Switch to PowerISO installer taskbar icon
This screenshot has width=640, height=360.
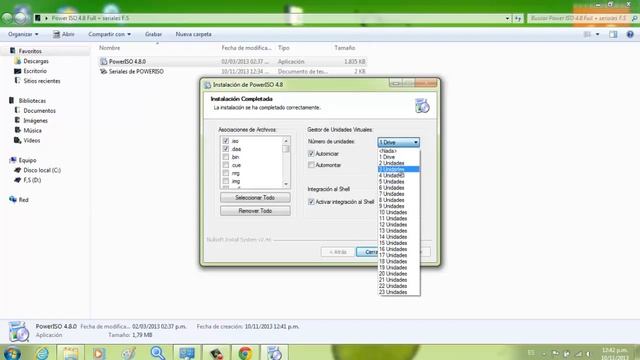coord(275,353)
